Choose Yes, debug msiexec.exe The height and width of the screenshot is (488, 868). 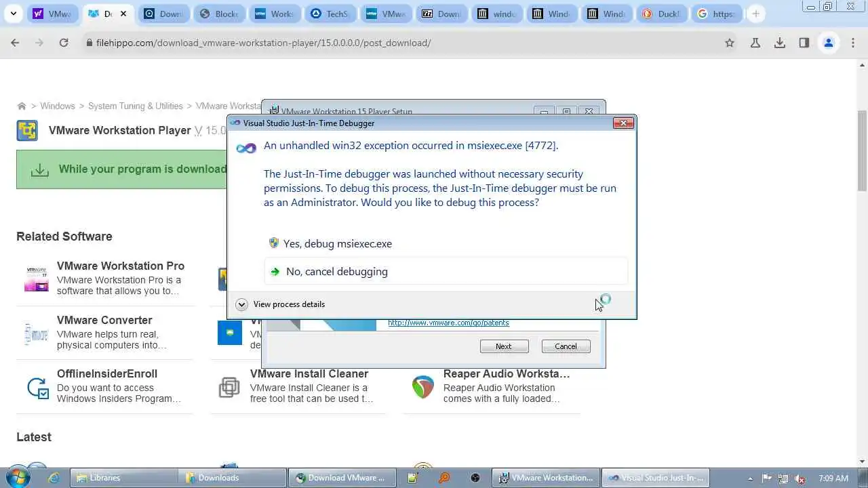pyautogui.click(x=338, y=243)
